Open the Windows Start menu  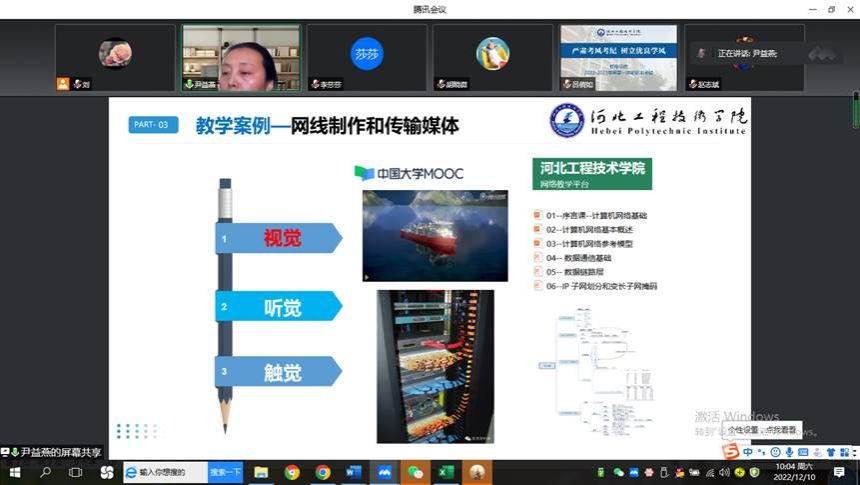[x=14, y=472]
